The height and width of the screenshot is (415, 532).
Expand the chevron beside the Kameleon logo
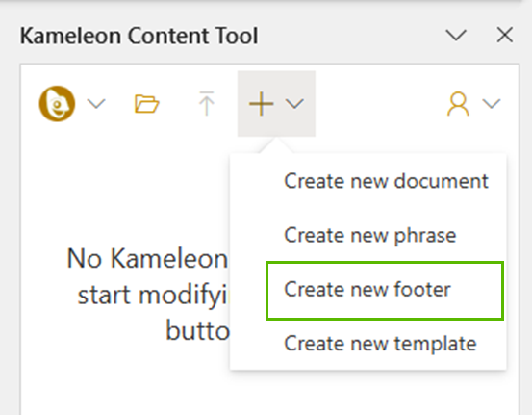(x=96, y=103)
